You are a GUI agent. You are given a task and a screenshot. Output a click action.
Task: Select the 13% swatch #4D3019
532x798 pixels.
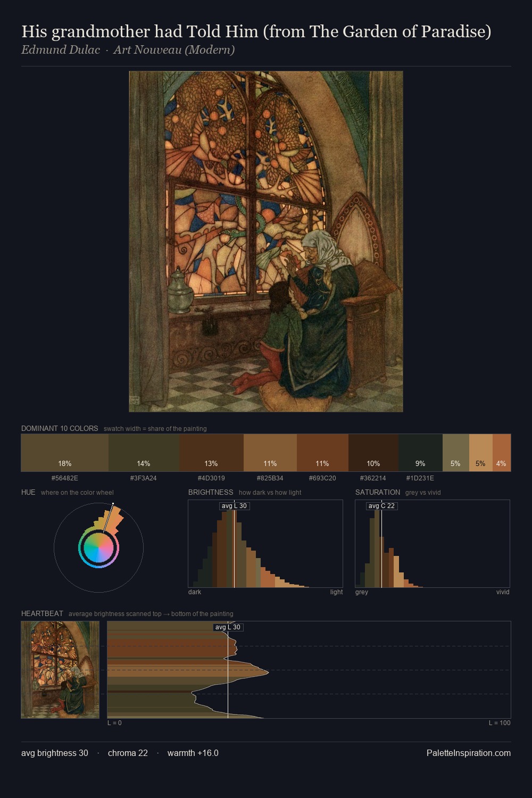pyautogui.click(x=211, y=453)
